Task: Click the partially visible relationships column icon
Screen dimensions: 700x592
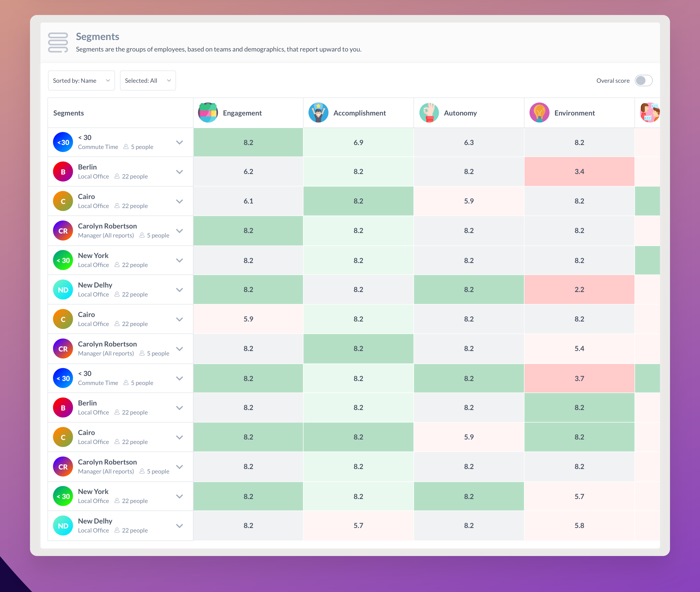Action: point(650,113)
